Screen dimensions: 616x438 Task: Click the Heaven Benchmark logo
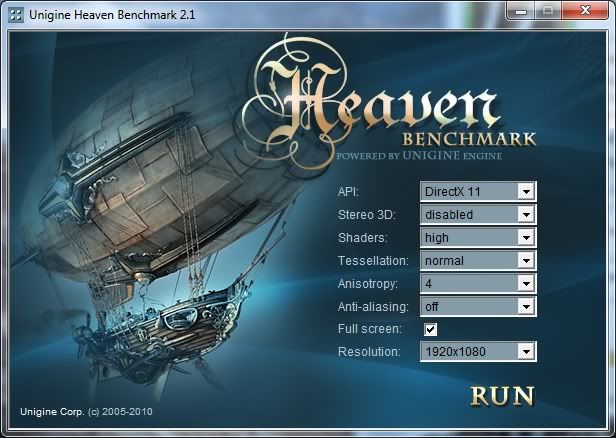point(389,102)
